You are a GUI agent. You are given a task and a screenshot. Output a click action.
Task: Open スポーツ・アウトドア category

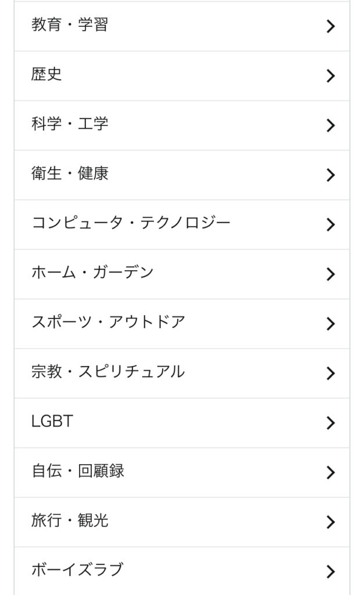coord(108,322)
